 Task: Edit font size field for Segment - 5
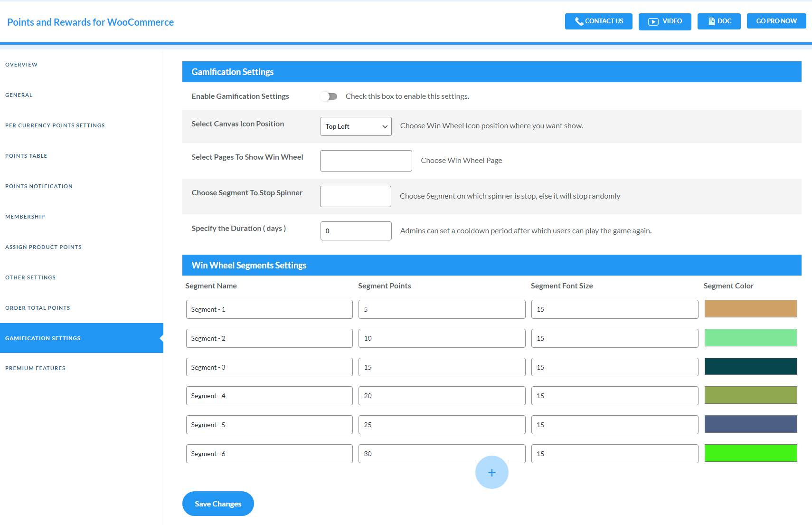(615, 425)
